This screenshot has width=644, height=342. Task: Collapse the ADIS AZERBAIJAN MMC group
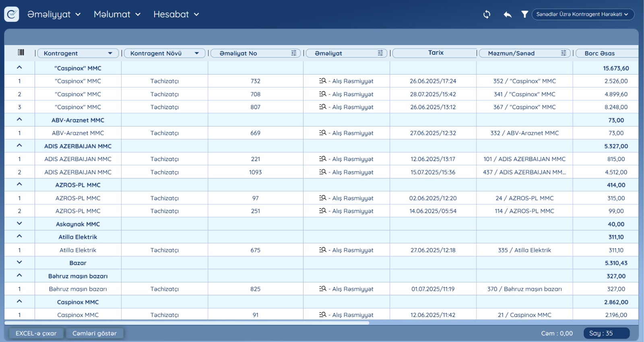pos(19,146)
